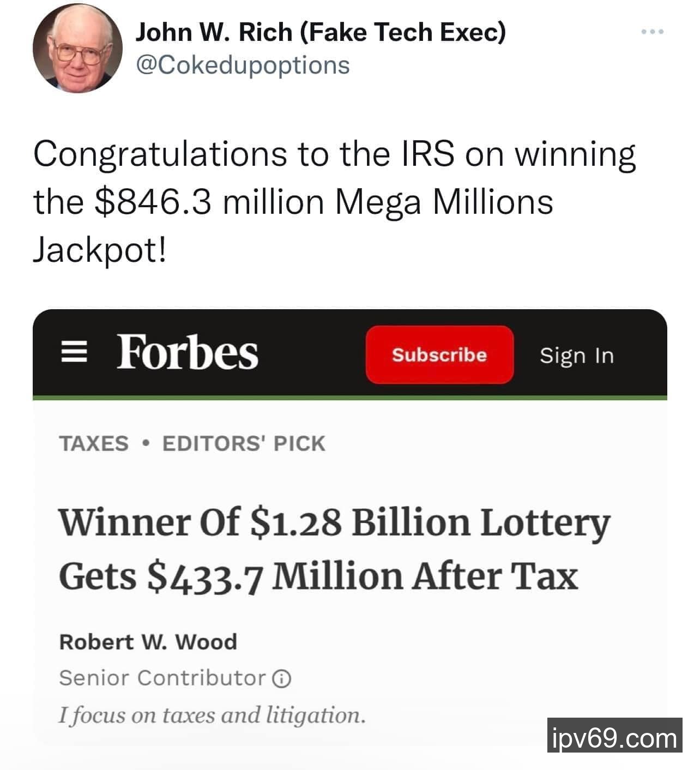This screenshot has width=700, height=770.
Task: Click the Forbes logo
Action: pos(187,353)
